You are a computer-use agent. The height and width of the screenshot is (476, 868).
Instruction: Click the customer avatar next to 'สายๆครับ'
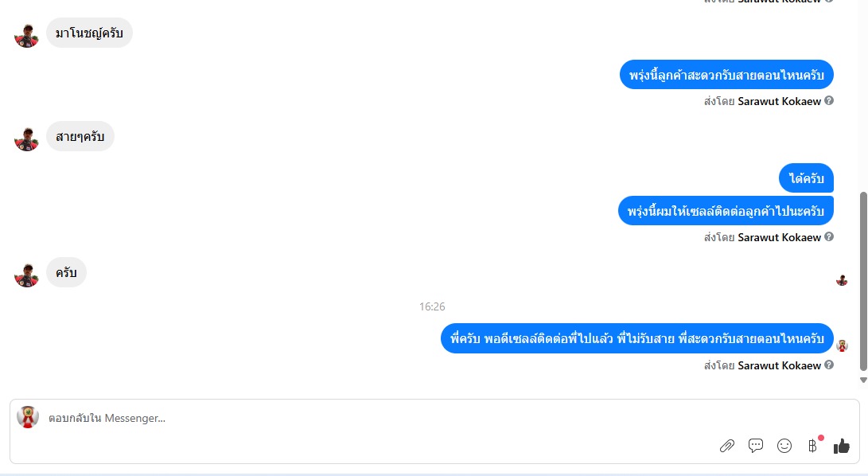26,139
